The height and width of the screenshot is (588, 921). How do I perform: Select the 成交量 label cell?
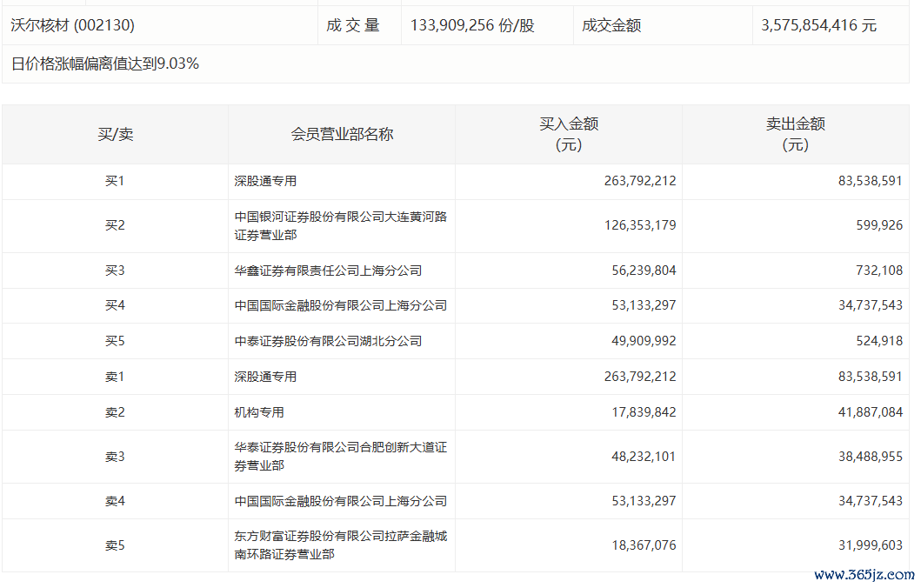pos(353,25)
